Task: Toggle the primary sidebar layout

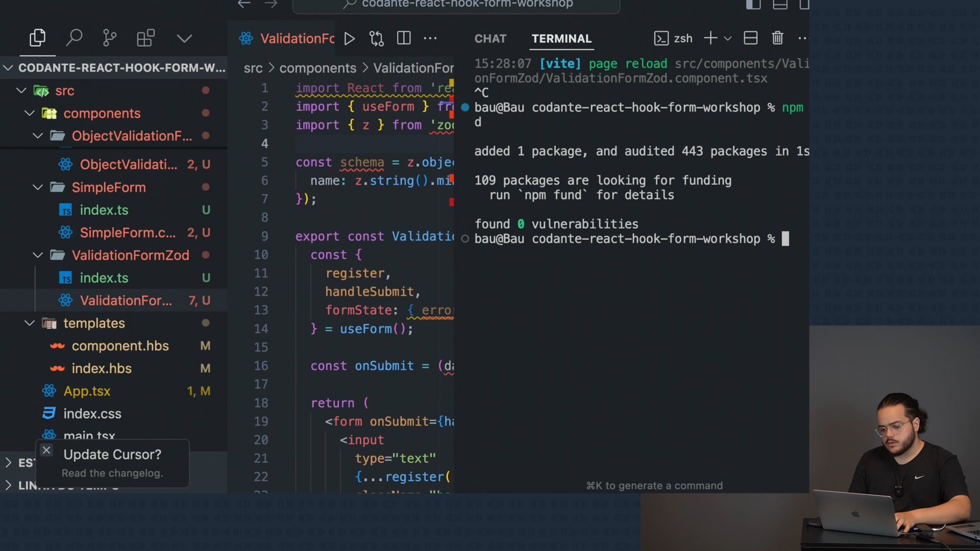Action: (753, 5)
